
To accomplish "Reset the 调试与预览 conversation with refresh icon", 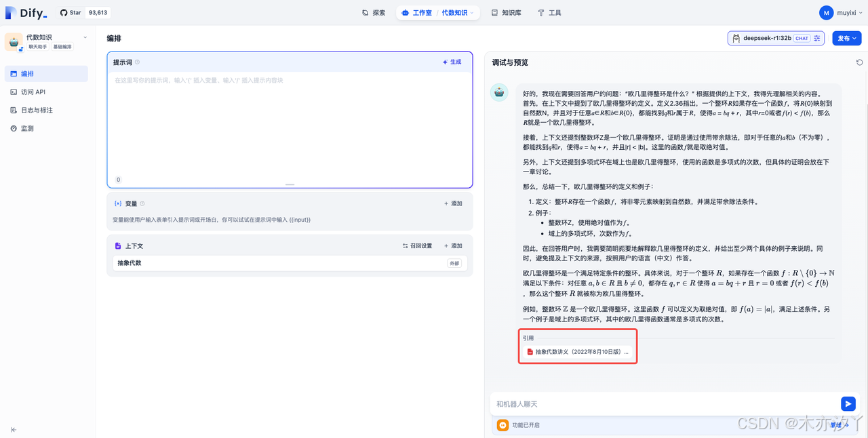I will click(x=859, y=62).
